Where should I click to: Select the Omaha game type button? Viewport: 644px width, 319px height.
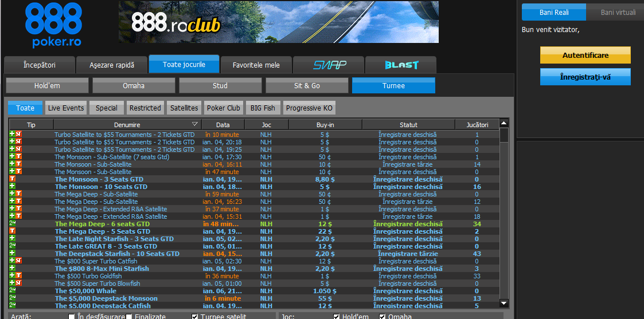coord(134,86)
